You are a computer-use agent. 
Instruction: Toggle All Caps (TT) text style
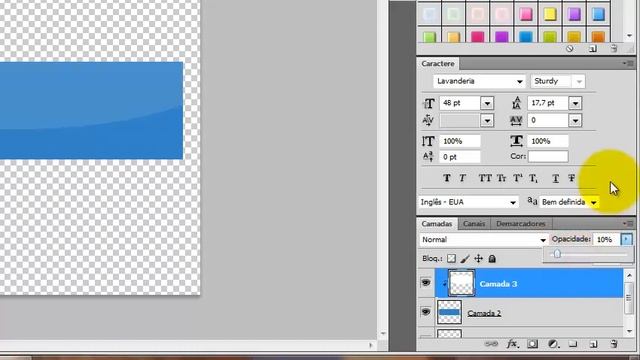[485, 178]
